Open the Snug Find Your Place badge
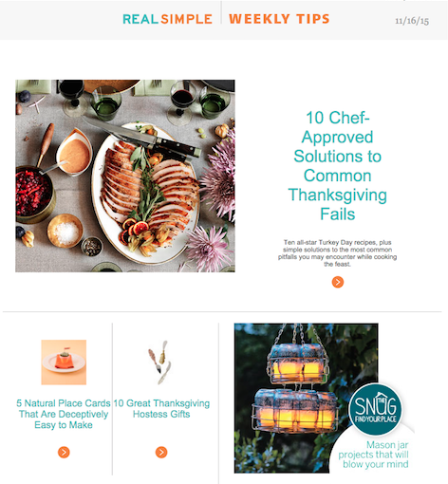Viewport: 448px width, 484px height. (x=375, y=409)
